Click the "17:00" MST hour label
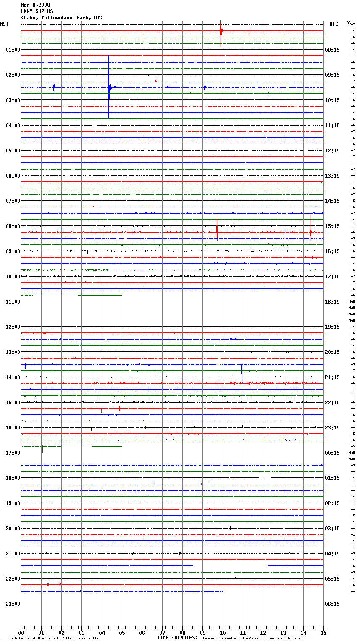Image resolution: width=357 pixels, height=644 pixels. tap(13, 453)
